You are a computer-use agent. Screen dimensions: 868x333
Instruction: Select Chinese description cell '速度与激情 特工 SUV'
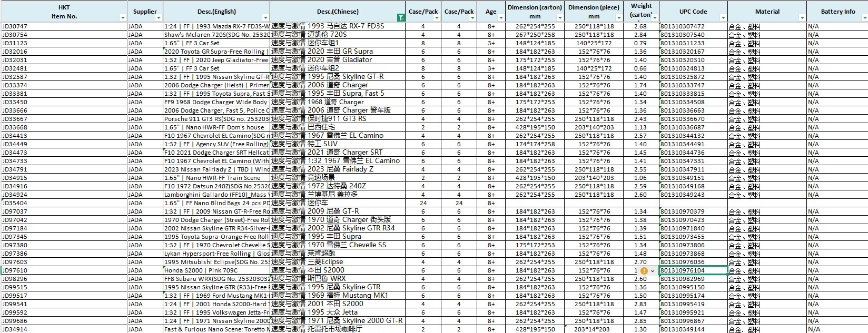[x=338, y=144]
